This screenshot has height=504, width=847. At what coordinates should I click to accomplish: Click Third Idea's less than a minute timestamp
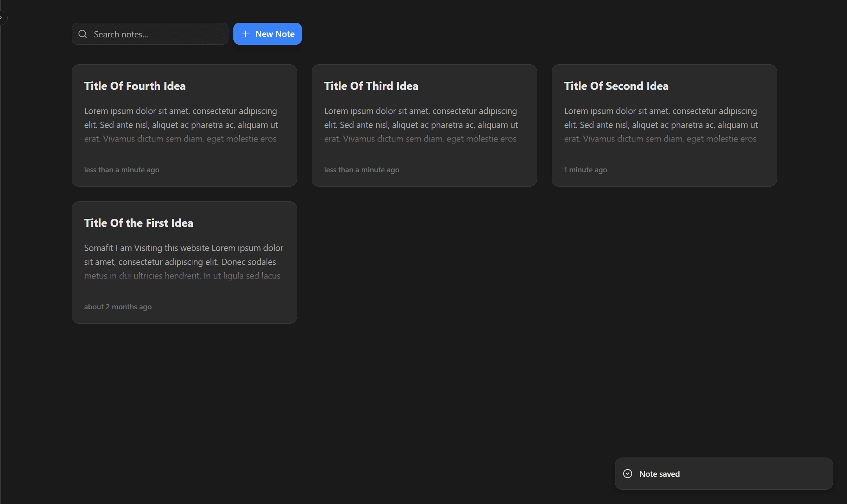tap(361, 170)
